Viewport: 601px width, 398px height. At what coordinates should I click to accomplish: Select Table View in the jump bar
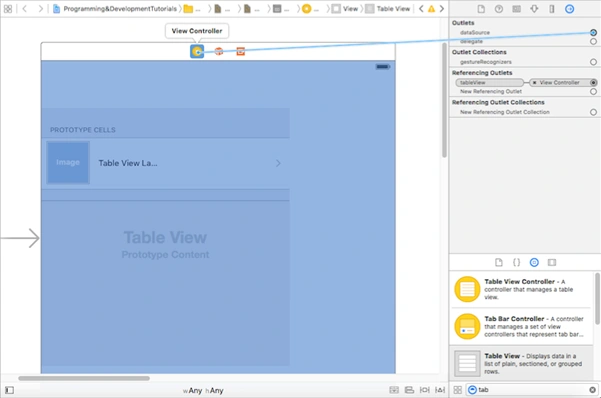(388, 8)
